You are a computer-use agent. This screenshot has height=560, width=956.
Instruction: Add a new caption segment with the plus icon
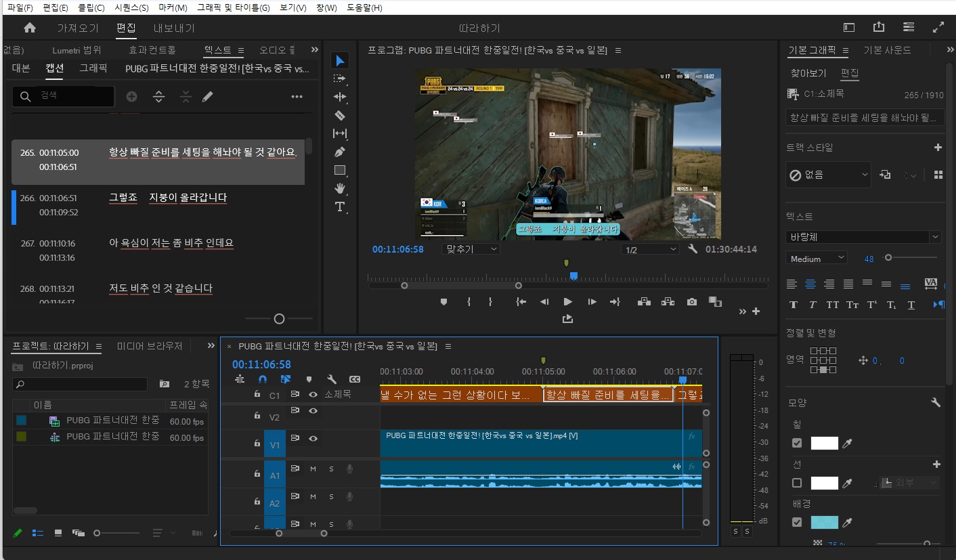[131, 97]
